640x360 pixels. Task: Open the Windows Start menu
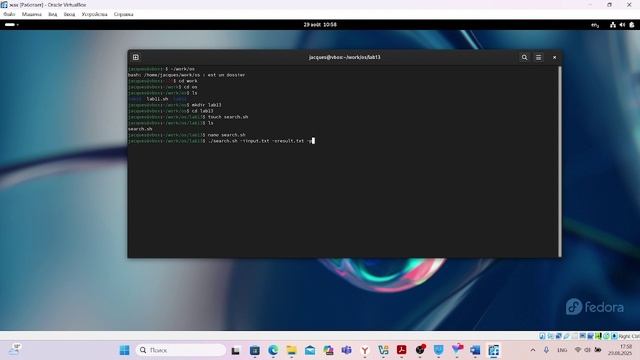coord(124,350)
